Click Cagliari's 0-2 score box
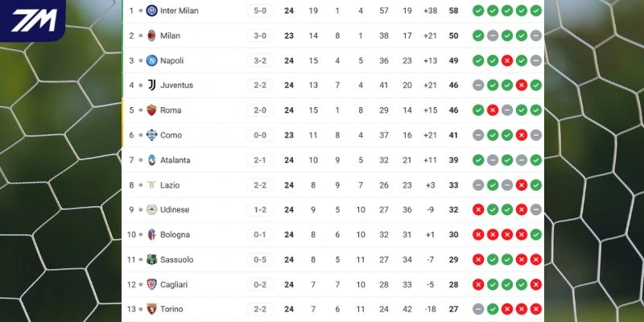 click(x=260, y=284)
